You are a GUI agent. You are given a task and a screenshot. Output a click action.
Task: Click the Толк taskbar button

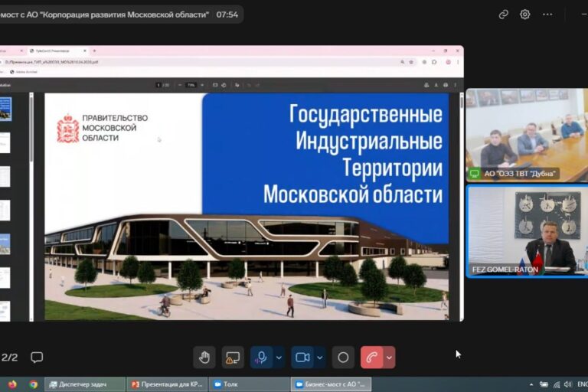pyautogui.click(x=249, y=384)
